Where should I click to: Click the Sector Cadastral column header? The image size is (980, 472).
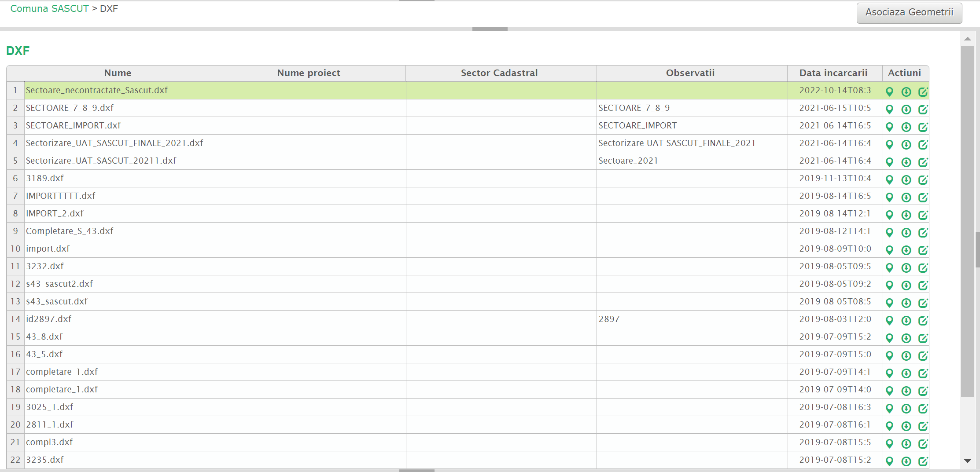[499, 73]
